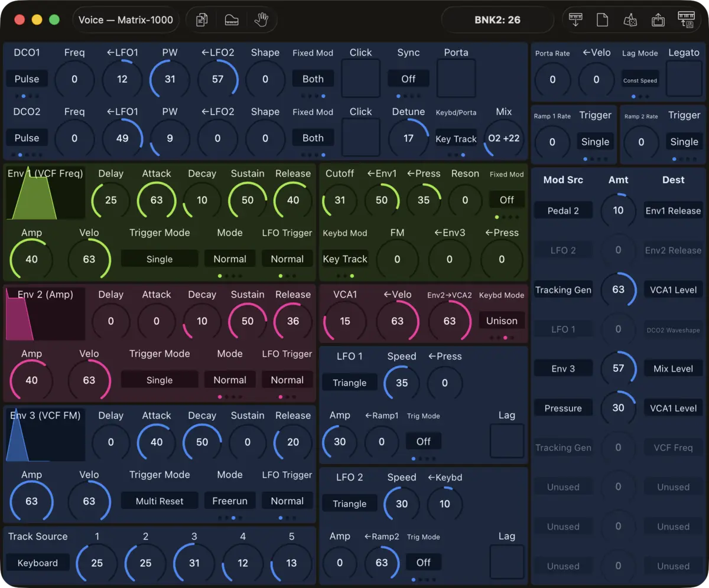Open the LFO 1 Triangle waveform selector

(350, 383)
